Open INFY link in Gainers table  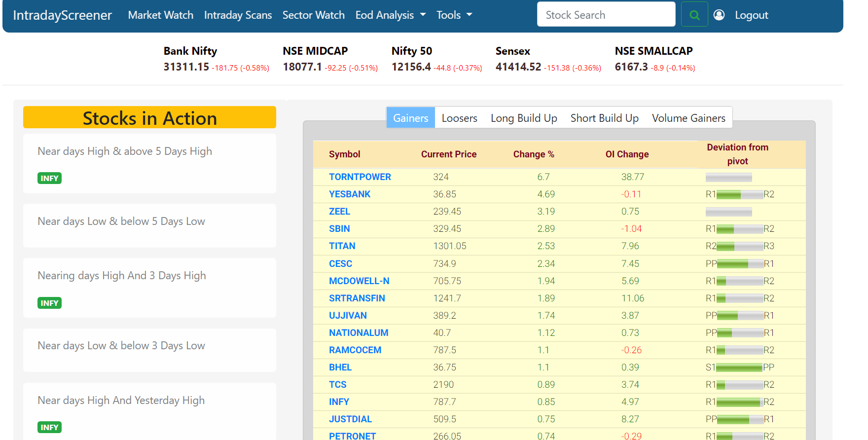pos(339,402)
